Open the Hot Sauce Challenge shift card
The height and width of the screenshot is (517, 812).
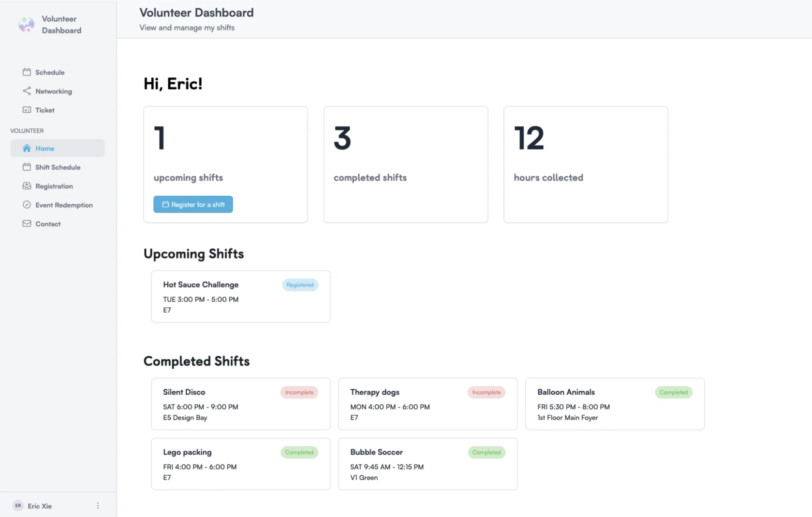click(240, 296)
